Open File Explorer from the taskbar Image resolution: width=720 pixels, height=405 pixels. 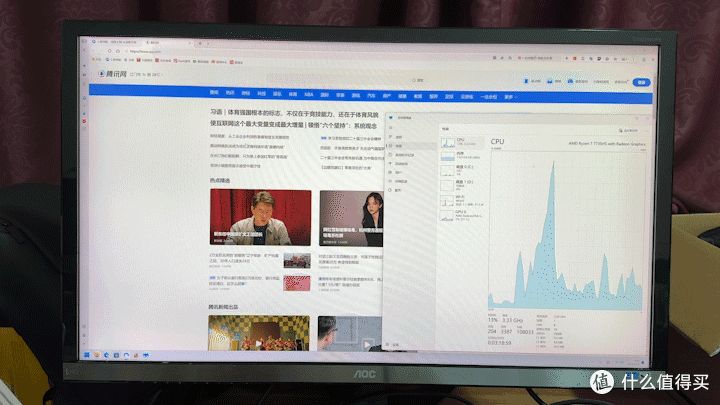(97, 355)
